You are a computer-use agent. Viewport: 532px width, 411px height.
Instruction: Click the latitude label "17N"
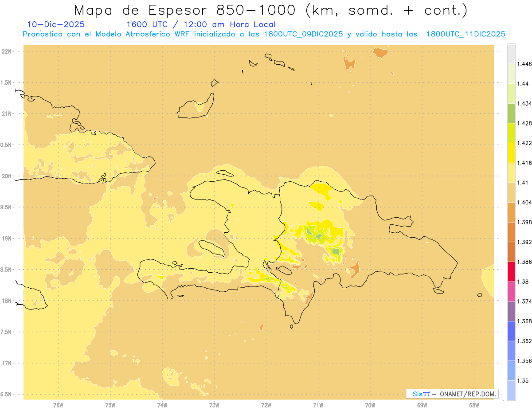point(7,363)
